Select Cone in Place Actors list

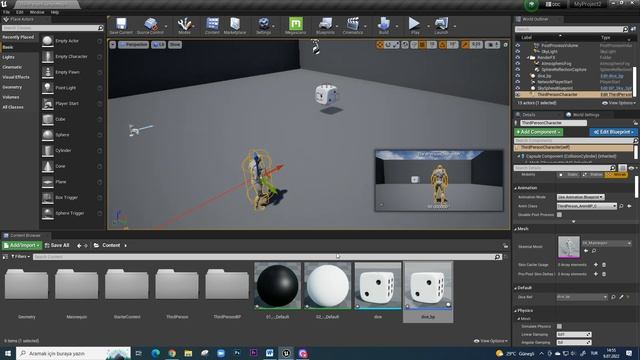[x=72, y=166]
